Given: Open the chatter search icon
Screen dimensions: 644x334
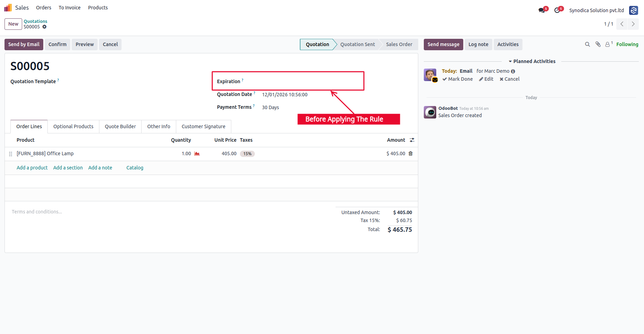Looking at the screenshot, I should [588, 44].
